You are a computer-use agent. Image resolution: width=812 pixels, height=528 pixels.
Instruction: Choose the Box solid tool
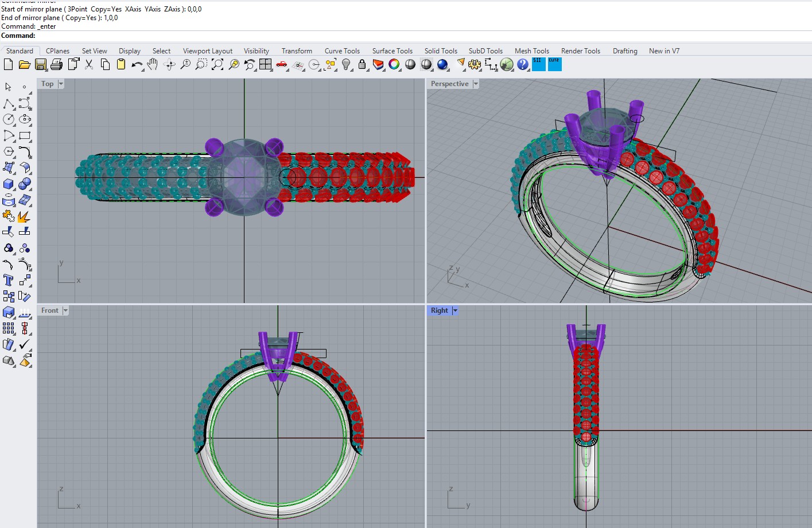tap(9, 184)
